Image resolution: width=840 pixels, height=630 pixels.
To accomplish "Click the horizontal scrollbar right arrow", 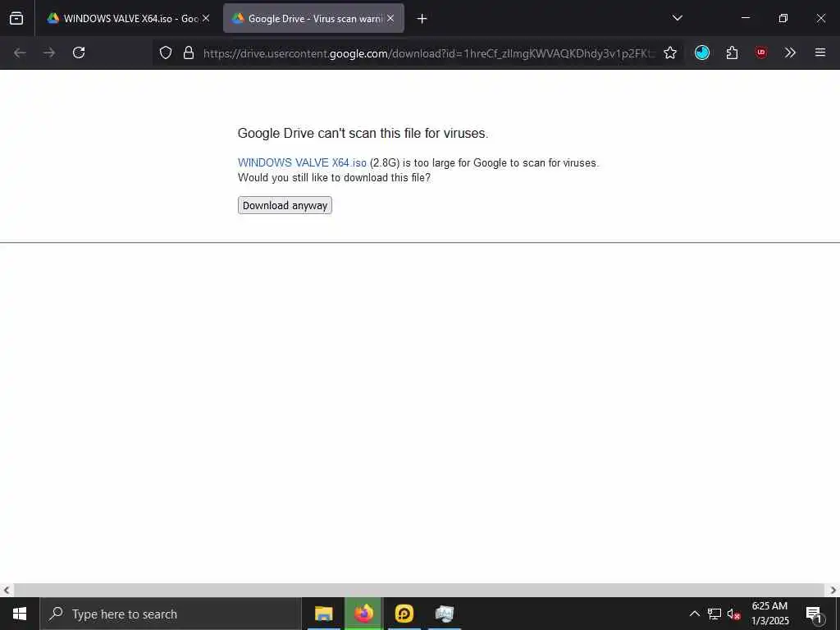I will (x=833, y=591).
